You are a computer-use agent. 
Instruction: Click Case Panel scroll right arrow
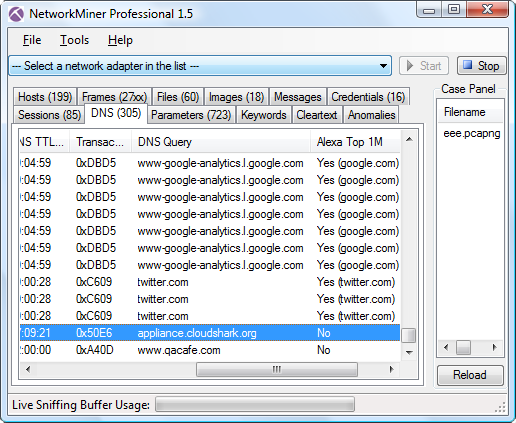[x=495, y=347]
